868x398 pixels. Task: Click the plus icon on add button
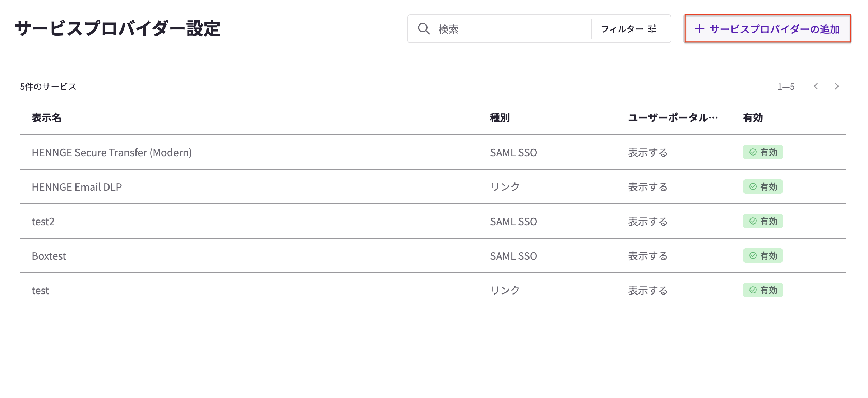click(699, 29)
